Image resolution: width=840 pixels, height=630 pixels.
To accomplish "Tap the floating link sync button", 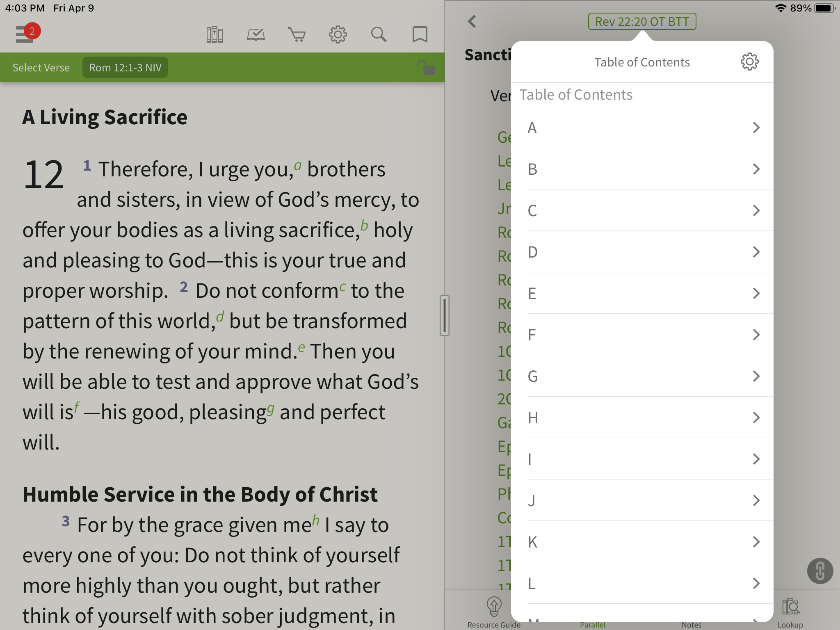I will point(820,571).
